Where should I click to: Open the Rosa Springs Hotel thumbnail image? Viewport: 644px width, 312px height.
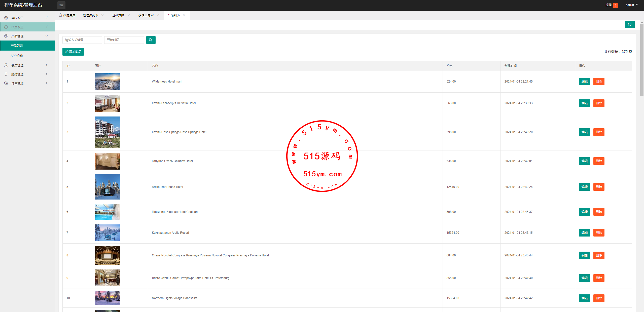(108, 132)
